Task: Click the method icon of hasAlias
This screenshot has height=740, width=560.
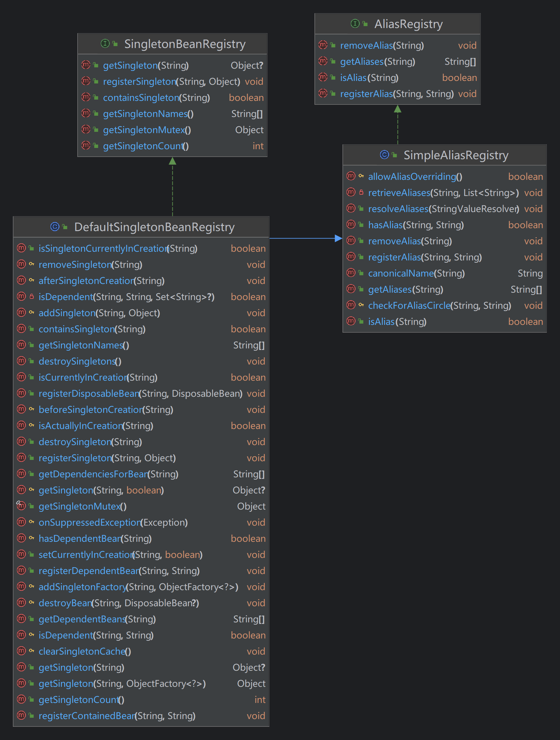Action: [351, 224]
